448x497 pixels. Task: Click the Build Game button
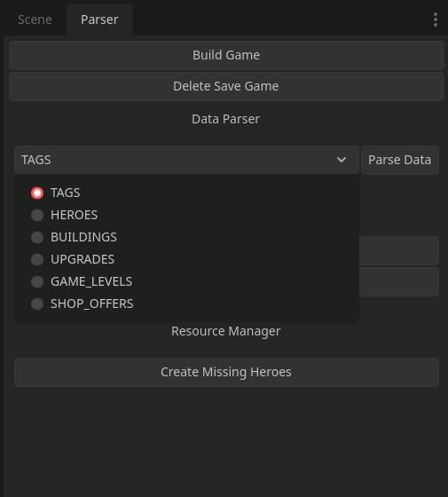point(226,55)
